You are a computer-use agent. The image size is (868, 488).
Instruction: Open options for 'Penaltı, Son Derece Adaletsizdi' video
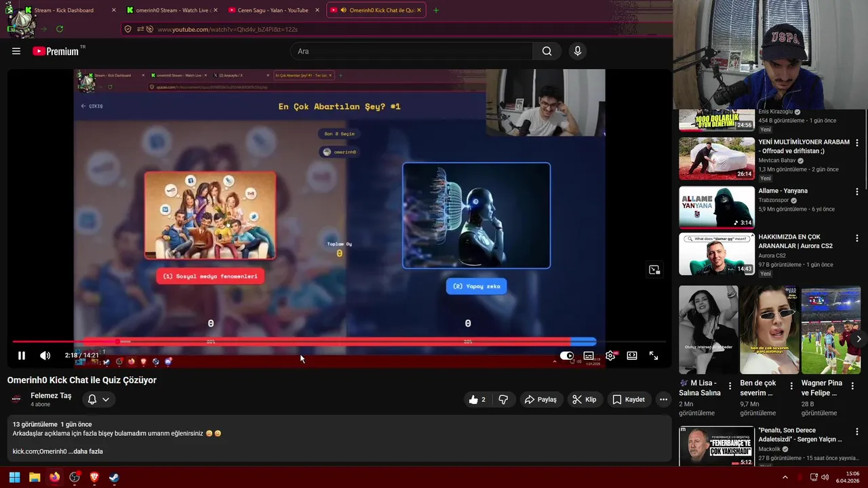click(x=857, y=432)
